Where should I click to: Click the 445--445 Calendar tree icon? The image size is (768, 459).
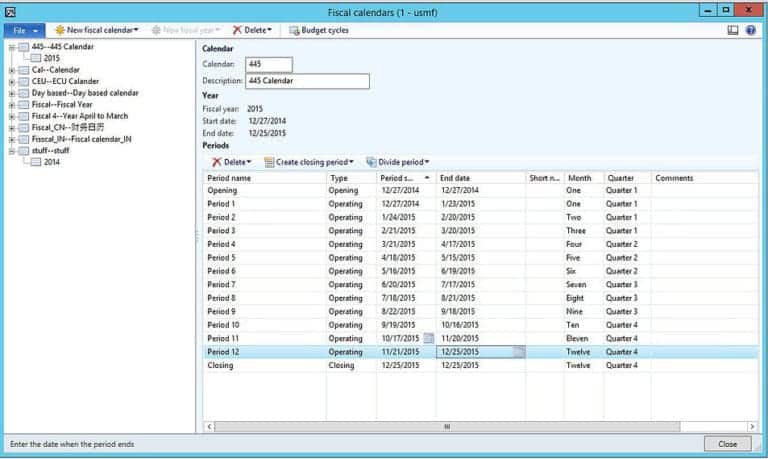pos(24,48)
